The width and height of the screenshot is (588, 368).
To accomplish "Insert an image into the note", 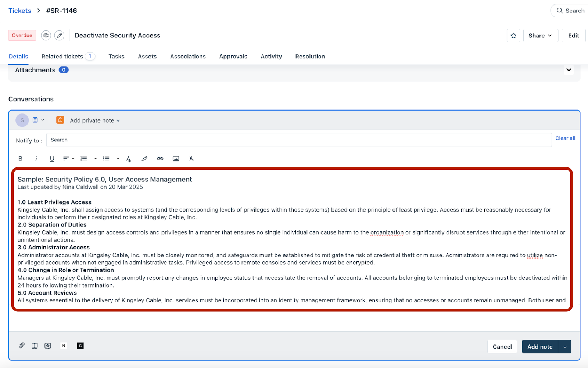I will coord(176,159).
